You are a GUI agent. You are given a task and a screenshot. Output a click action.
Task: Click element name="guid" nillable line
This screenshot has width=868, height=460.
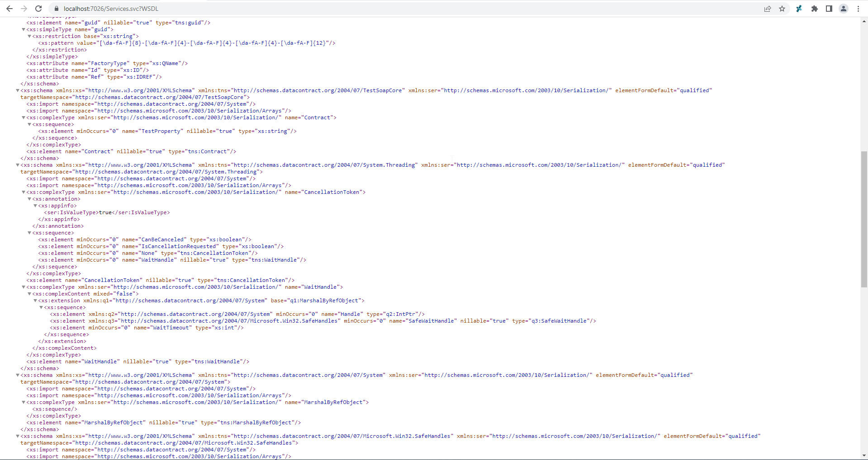click(x=119, y=23)
